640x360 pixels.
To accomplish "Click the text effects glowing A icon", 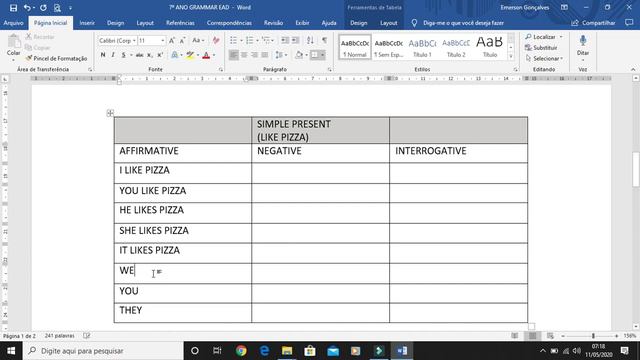I will 174,55.
